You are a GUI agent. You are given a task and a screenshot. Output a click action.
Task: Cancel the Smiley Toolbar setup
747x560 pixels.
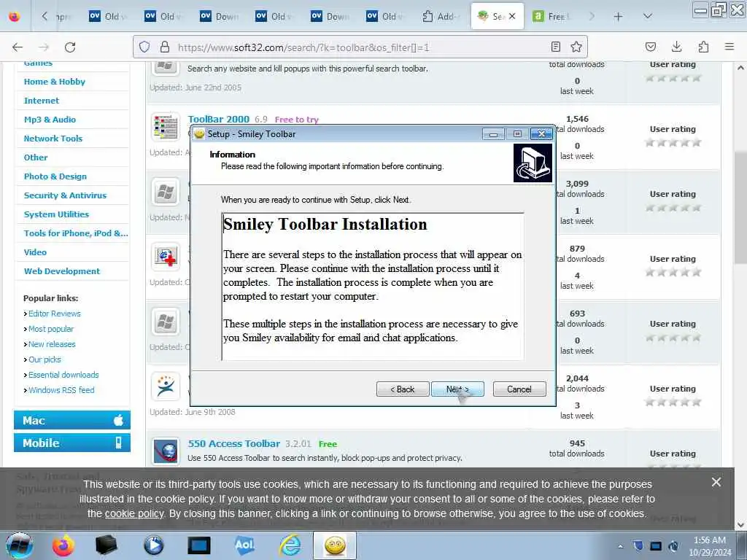(519, 389)
